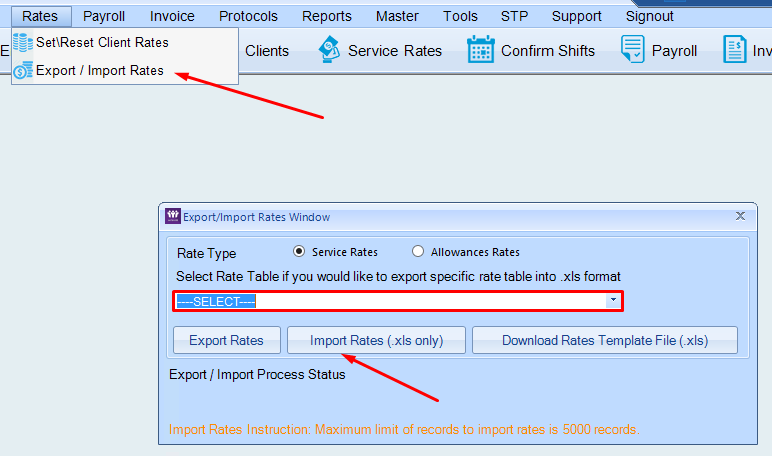Click the Rate Type label
Screen dimensions: 772x456
click(x=206, y=254)
